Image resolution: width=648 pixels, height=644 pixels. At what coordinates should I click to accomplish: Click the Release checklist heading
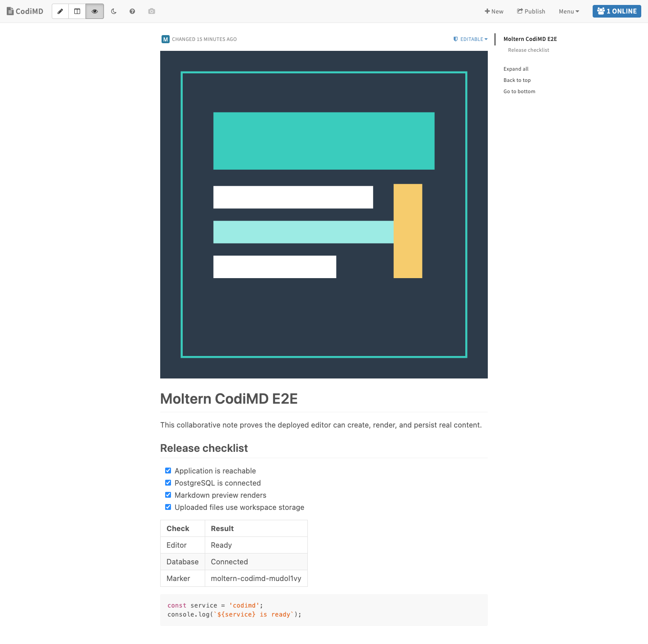coord(204,448)
